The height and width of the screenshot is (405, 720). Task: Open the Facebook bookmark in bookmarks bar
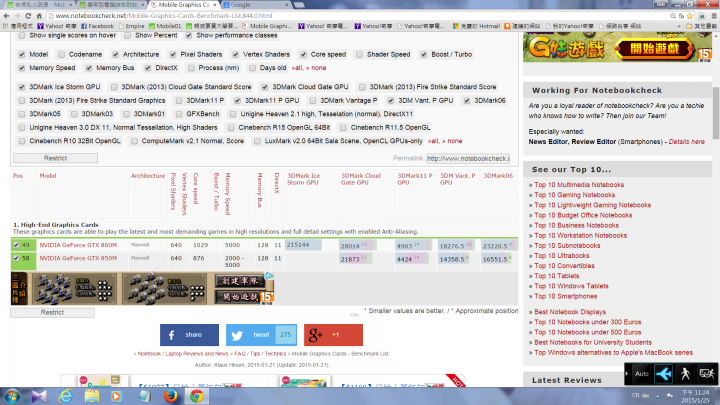pos(97,26)
